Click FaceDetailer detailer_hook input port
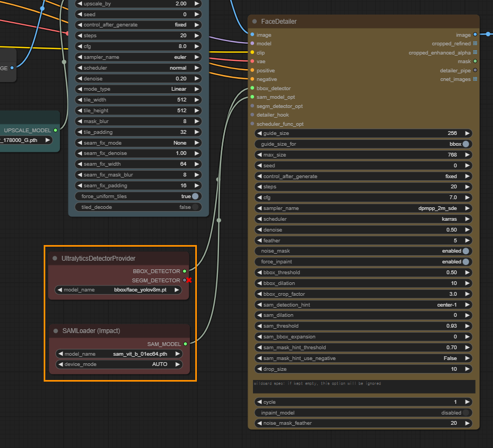The width and height of the screenshot is (493, 448). click(252, 115)
